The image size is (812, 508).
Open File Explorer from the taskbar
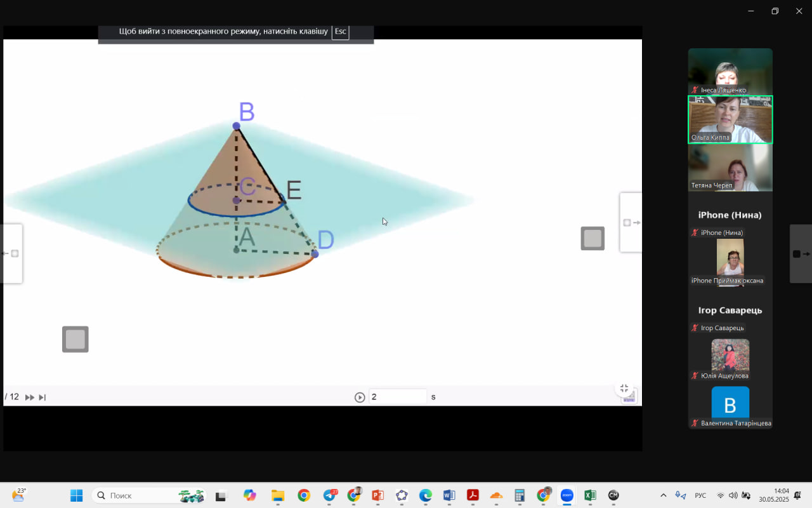pyautogui.click(x=277, y=495)
